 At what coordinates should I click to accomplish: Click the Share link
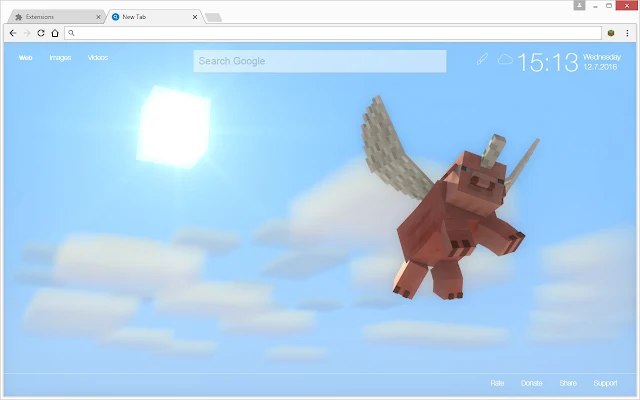(568, 383)
